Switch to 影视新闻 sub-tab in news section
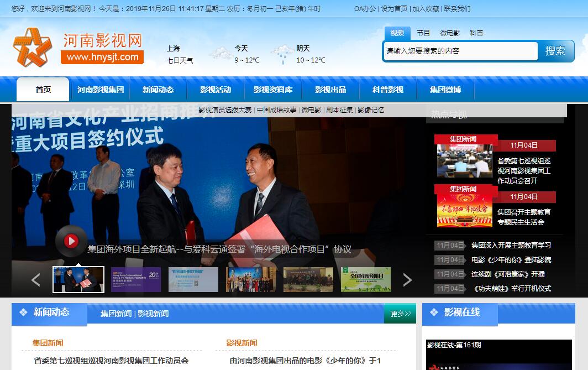Viewport: 588px width, 370px height. pos(153,314)
